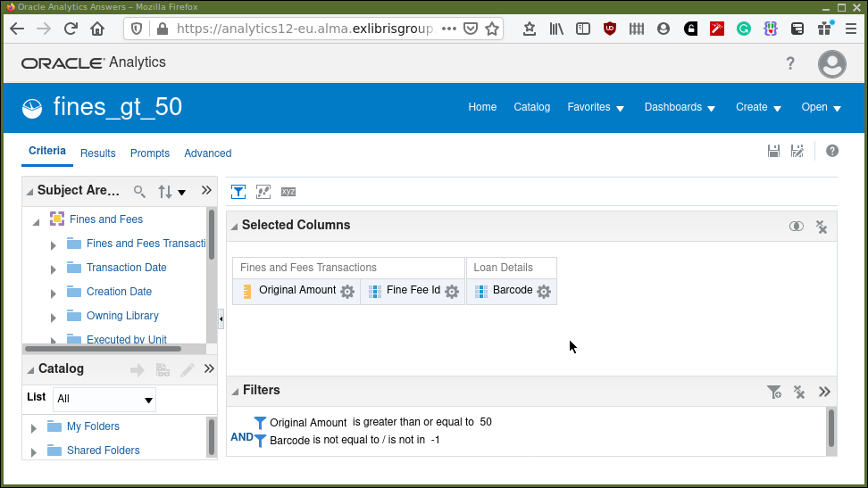Open the user account avatar menu
Viewport: 868px width, 488px height.
pyautogui.click(x=831, y=63)
